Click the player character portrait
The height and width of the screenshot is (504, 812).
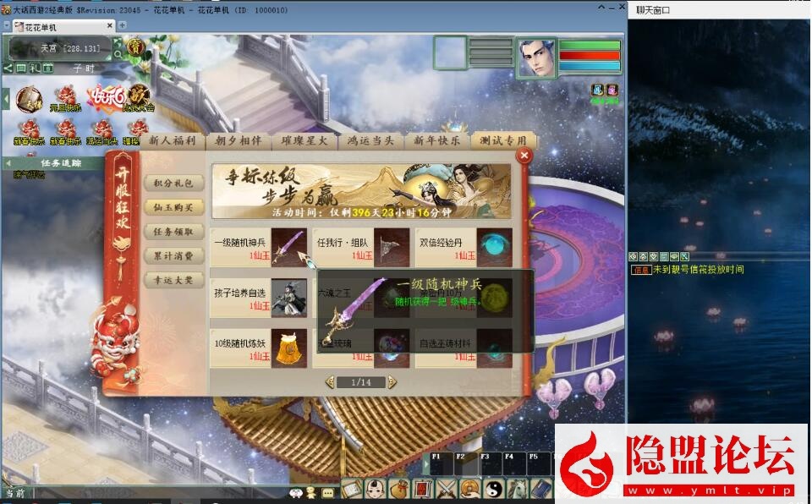pyautogui.click(x=535, y=56)
